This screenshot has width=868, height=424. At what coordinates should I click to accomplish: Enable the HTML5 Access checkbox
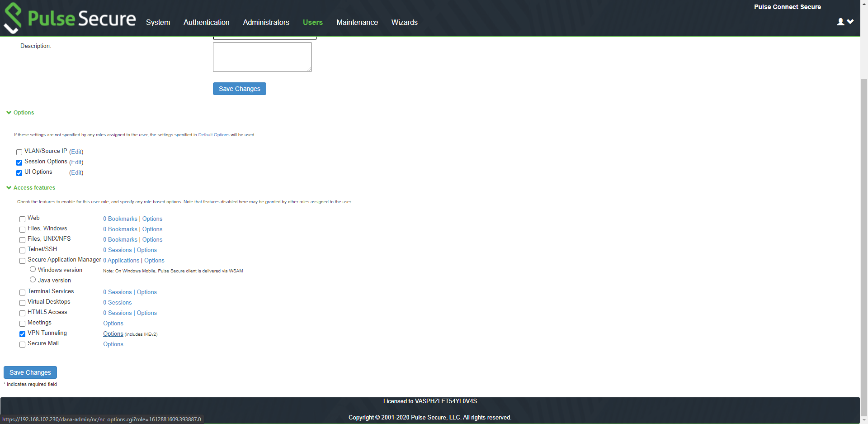22,313
